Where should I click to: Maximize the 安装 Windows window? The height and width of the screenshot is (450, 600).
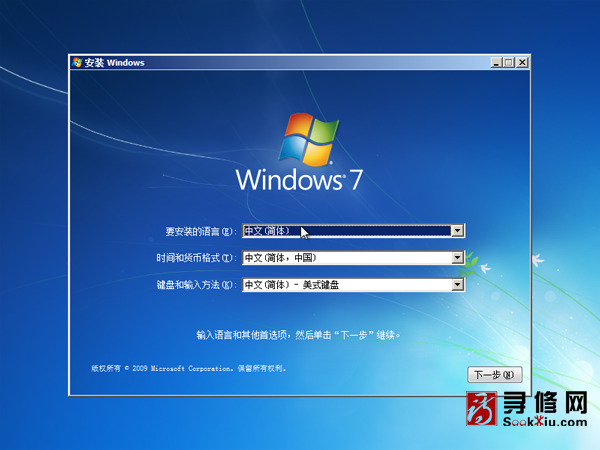coord(509,62)
